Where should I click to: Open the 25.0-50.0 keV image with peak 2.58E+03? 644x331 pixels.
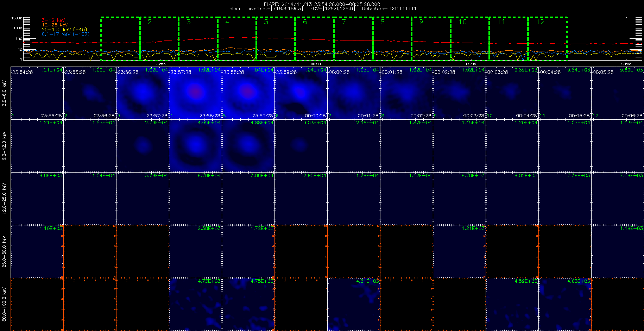pyautogui.click(x=195, y=251)
